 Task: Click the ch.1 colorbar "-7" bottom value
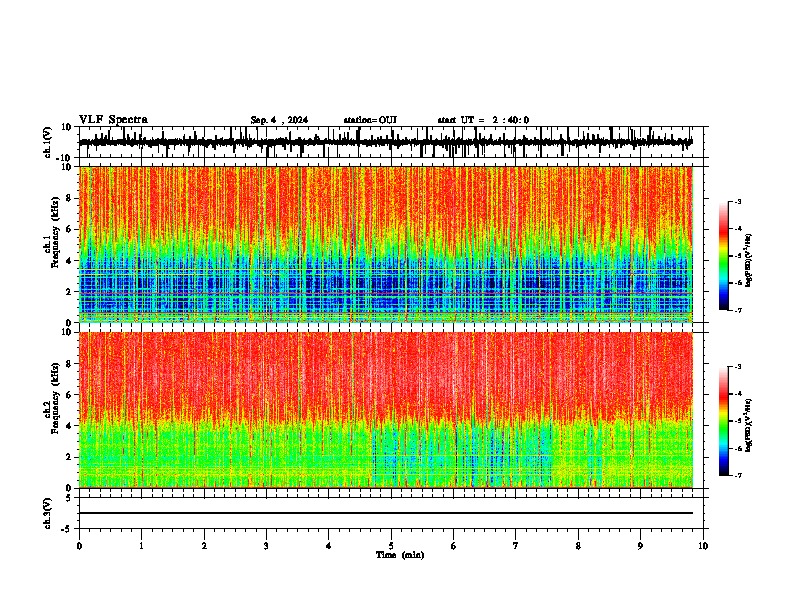click(738, 310)
